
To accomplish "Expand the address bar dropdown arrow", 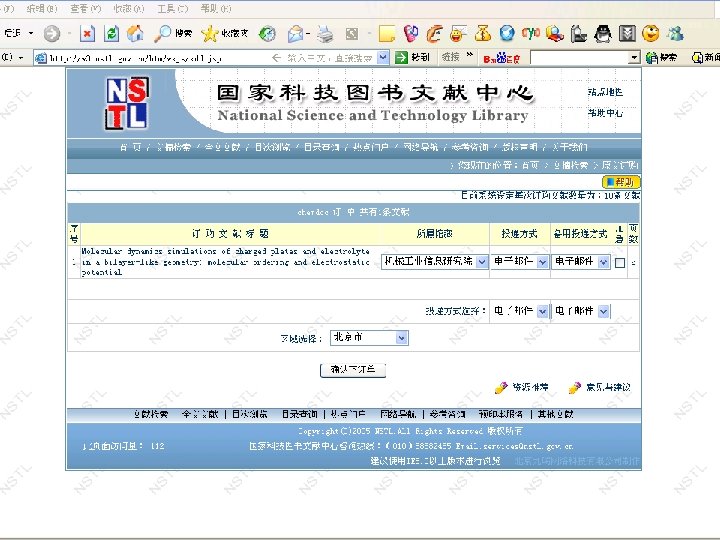I will coord(383,58).
